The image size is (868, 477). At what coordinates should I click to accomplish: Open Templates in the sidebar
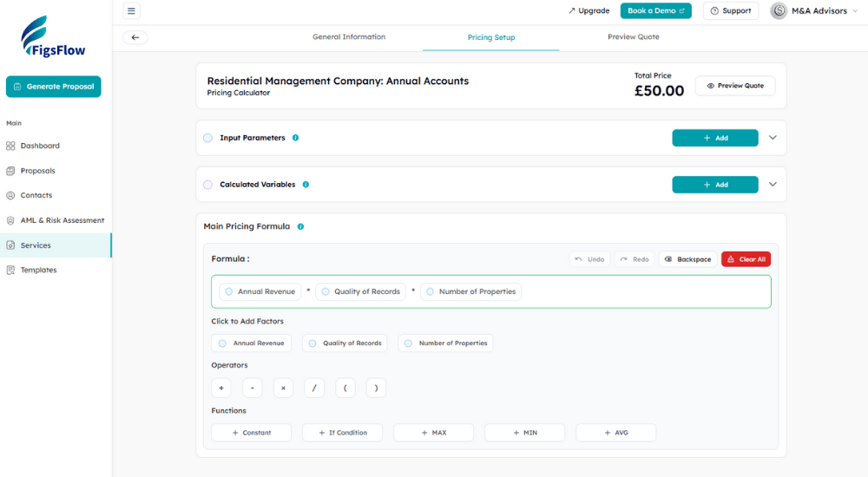tap(56, 270)
